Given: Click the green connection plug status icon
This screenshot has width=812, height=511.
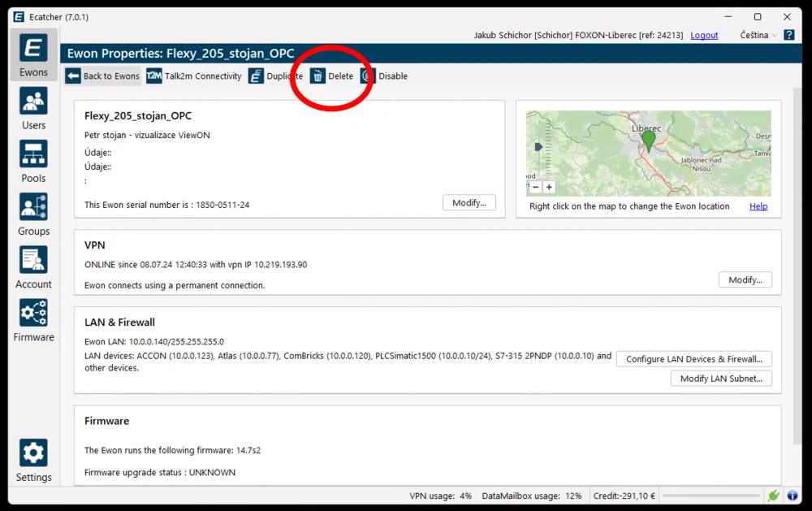Looking at the screenshot, I should coord(774,496).
